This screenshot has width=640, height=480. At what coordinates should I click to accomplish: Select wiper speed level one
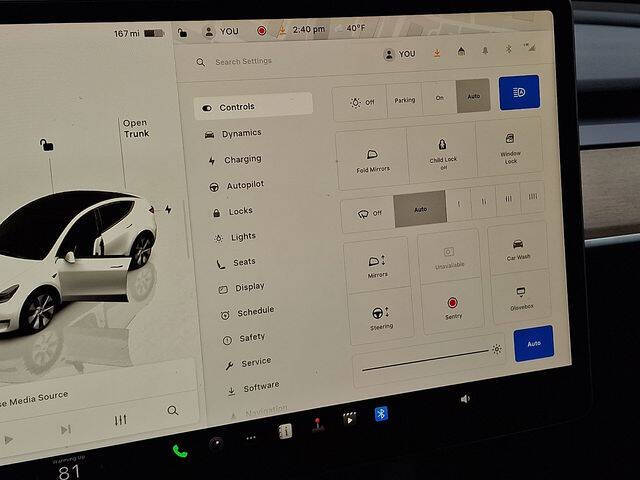[x=459, y=203]
